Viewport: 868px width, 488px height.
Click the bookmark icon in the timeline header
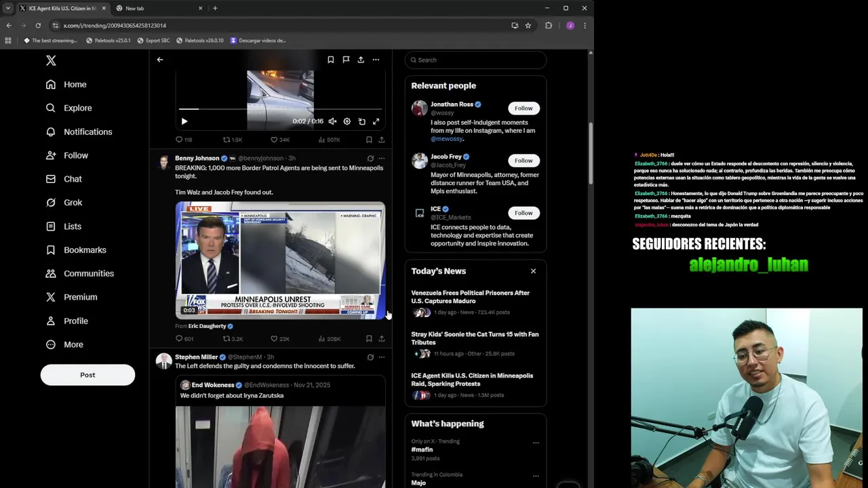331,60
